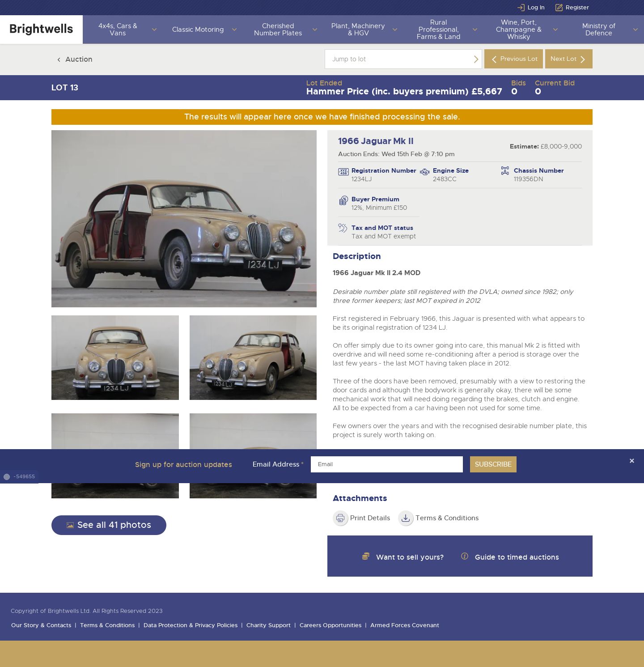
Task: Click the grey circle on the -549655 badge
Action: coord(7,477)
